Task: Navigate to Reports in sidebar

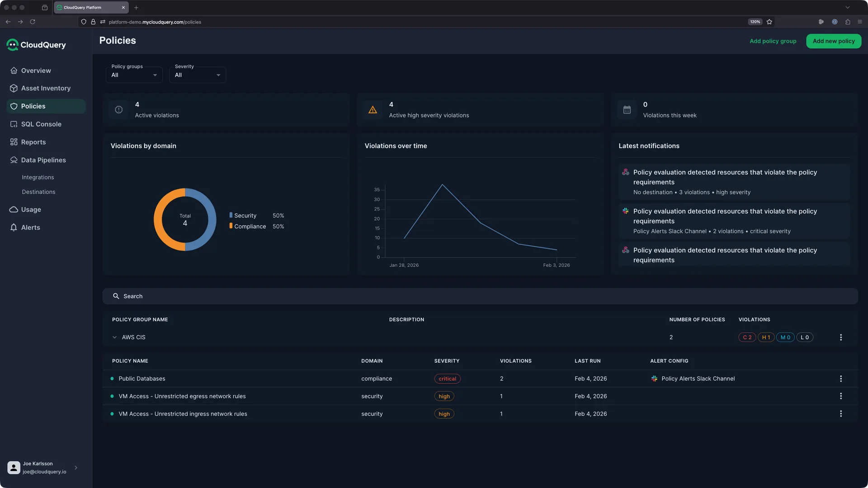Action: pos(33,142)
